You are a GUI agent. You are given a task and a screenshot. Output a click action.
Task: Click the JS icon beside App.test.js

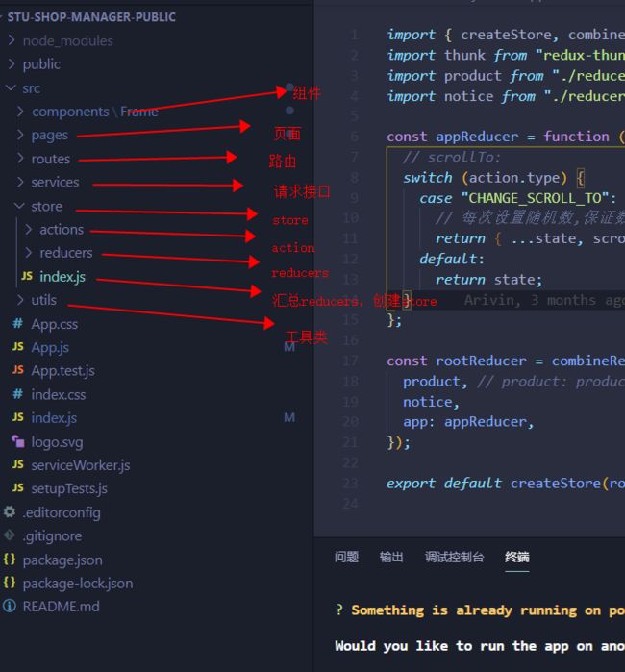[x=18, y=370]
